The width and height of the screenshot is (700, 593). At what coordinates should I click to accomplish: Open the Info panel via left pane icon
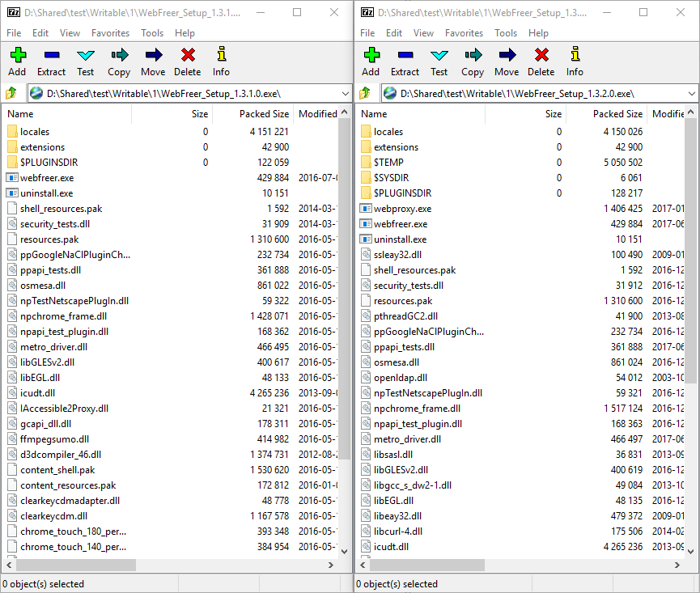pos(220,61)
